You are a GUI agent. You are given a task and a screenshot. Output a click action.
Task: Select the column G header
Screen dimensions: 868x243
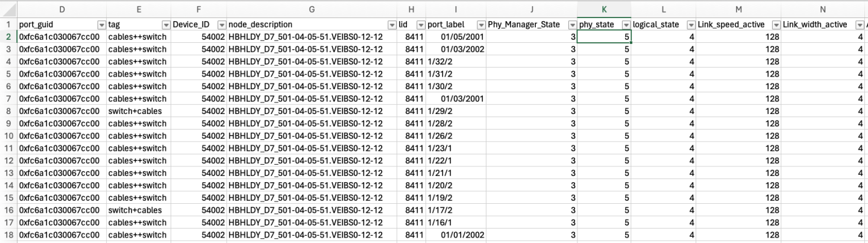(311, 9)
